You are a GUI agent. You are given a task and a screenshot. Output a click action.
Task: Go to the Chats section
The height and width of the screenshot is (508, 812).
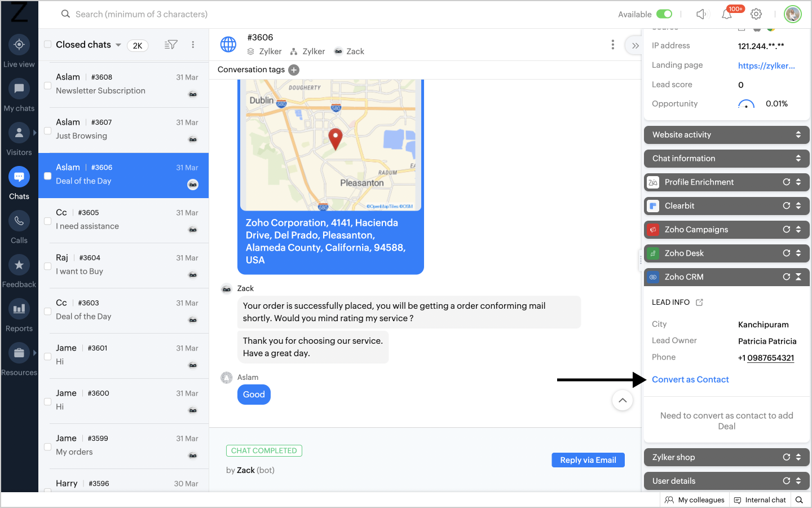(19, 183)
